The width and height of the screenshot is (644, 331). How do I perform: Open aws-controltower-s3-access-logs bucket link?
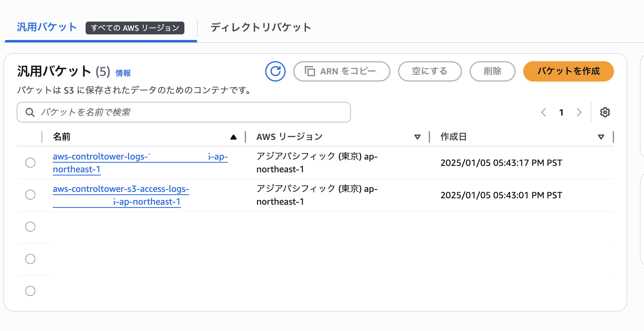coord(121,195)
